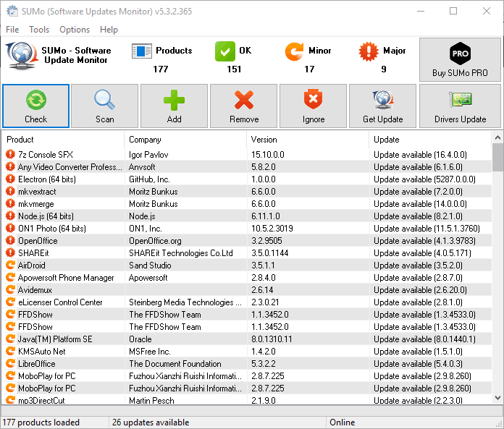Click status bar text 177 products loaded

click(x=41, y=422)
